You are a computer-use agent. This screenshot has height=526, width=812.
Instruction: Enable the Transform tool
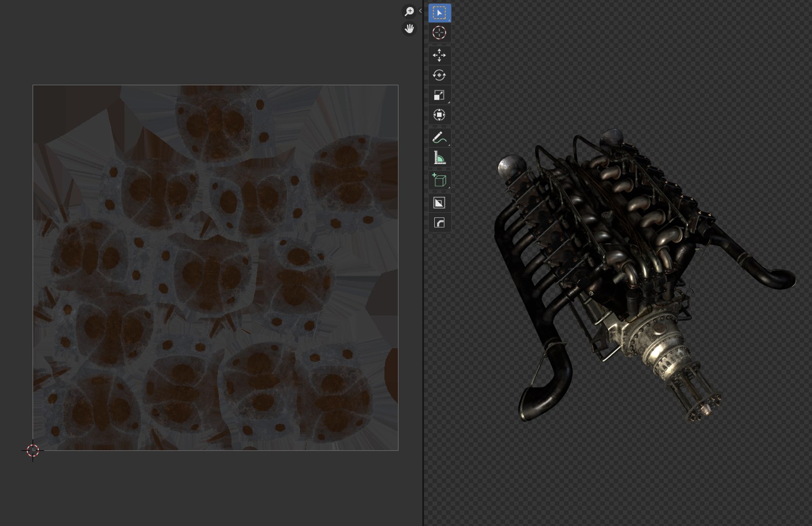point(439,115)
